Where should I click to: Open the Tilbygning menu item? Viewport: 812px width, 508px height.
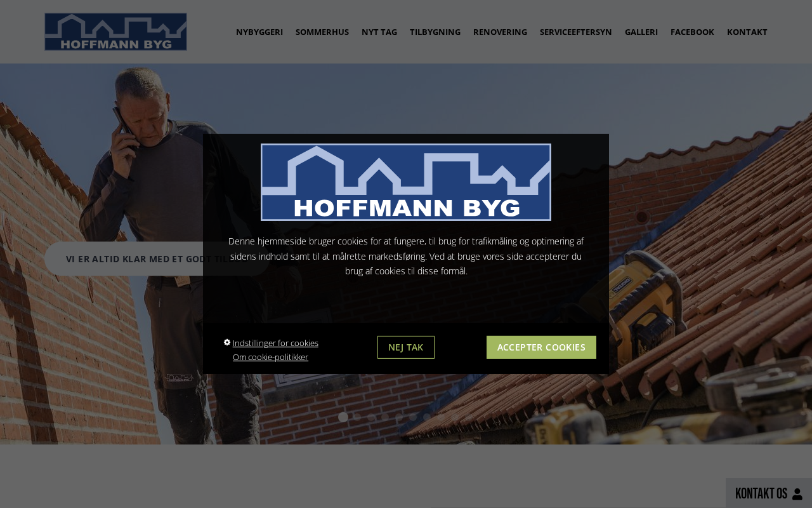pos(435,32)
